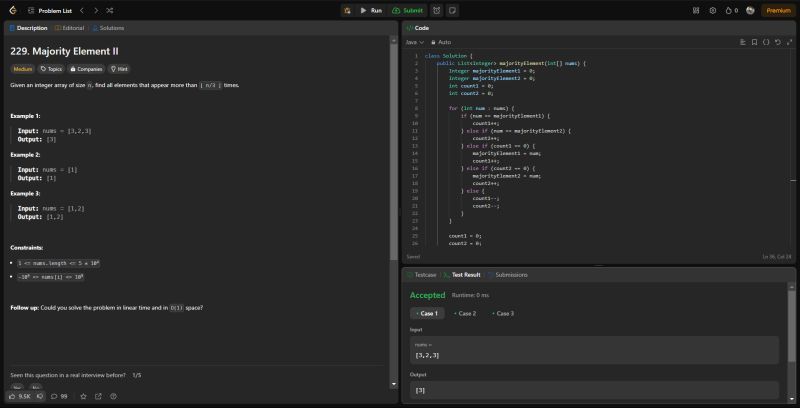This screenshot has width=800, height=408.
Task: Click the Premium button
Action: click(777, 10)
